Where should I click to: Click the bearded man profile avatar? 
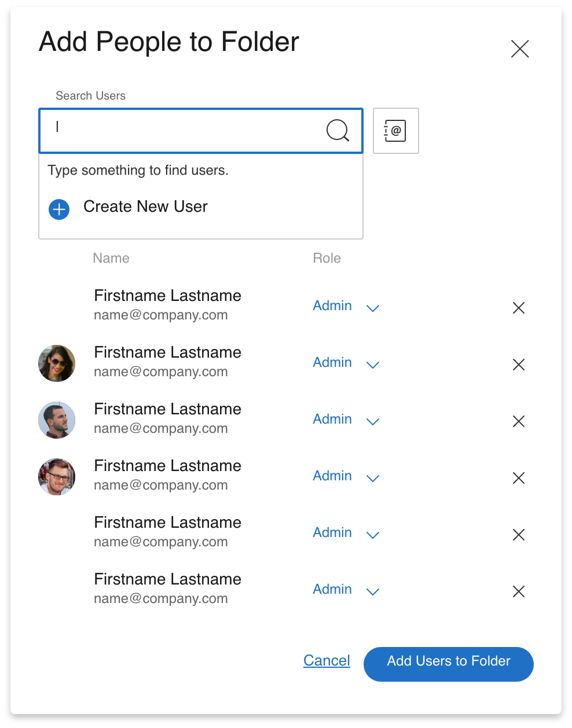(57, 420)
